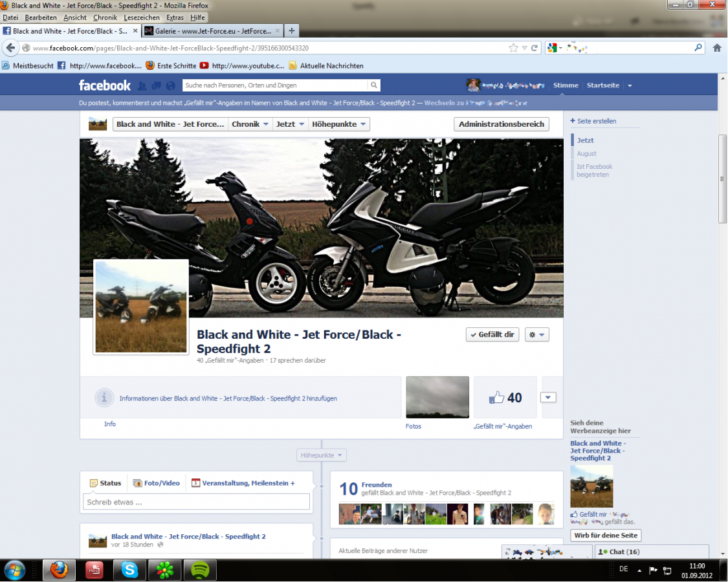728x582 pixels.
Task: Open the Höhepunkte filter on the timeline
Action: 321,455
